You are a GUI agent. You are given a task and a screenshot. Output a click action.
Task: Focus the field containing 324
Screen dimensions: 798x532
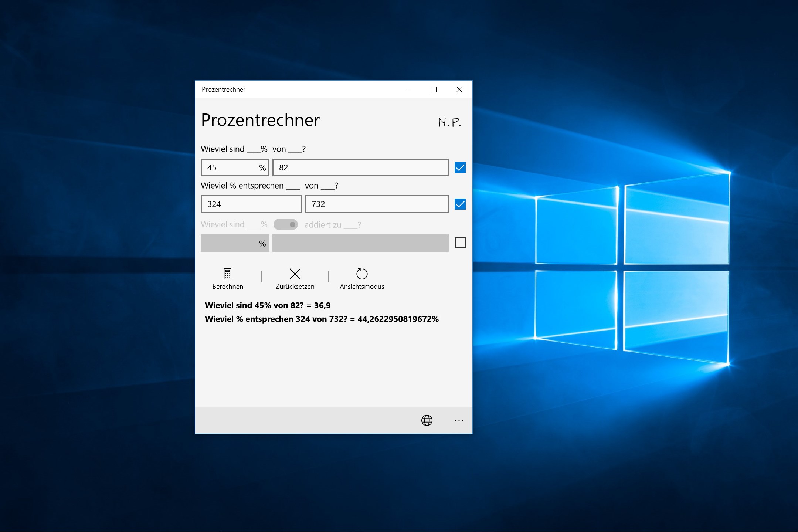[251, 204]
